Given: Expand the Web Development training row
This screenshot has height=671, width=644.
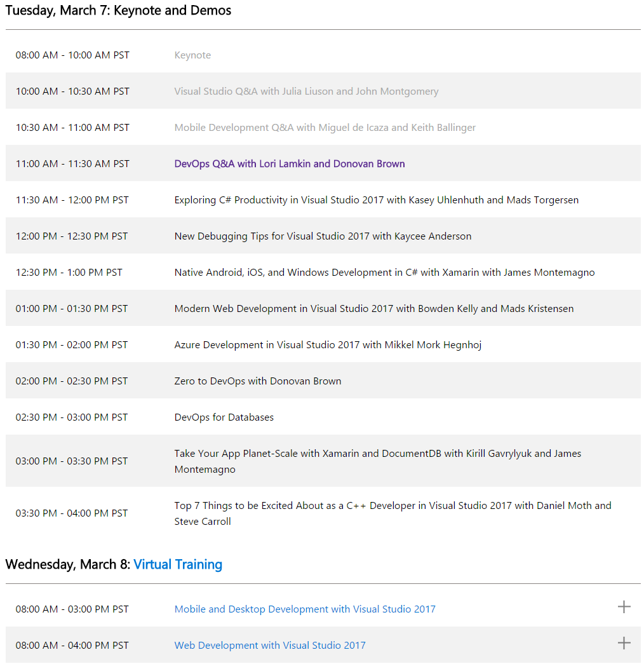Looking at the screenshot, I should [x=624, y=643].
